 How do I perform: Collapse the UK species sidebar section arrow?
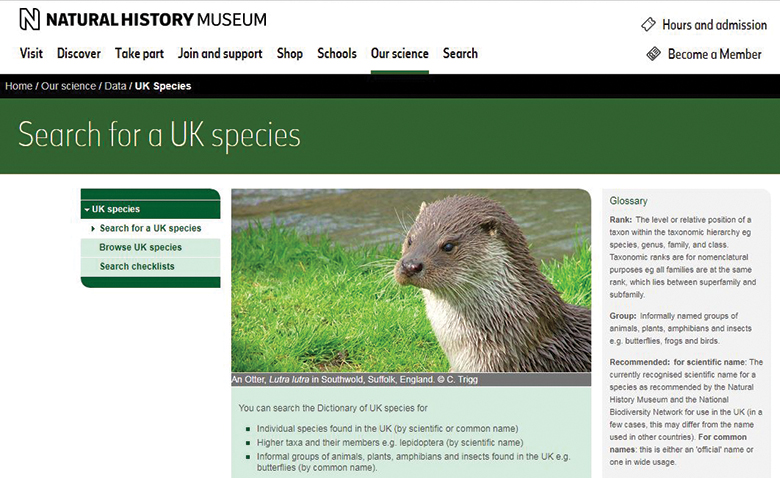pyautogui.click(x=86, y=209)
